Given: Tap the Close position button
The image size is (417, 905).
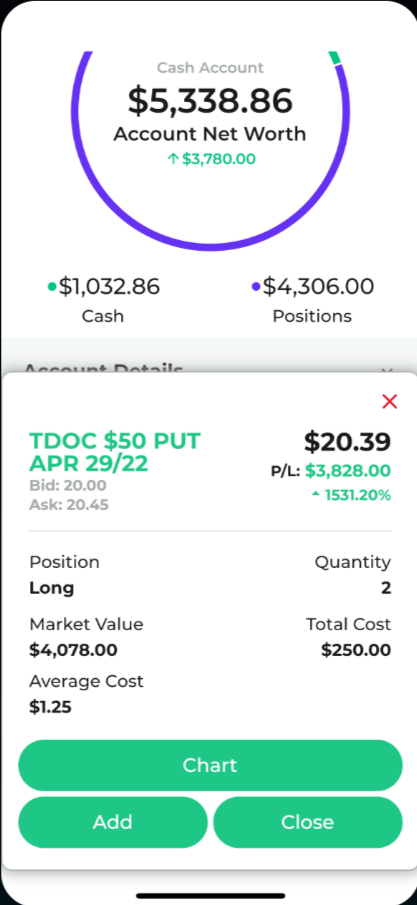Looking at the screenshot, I should point(307,822).
